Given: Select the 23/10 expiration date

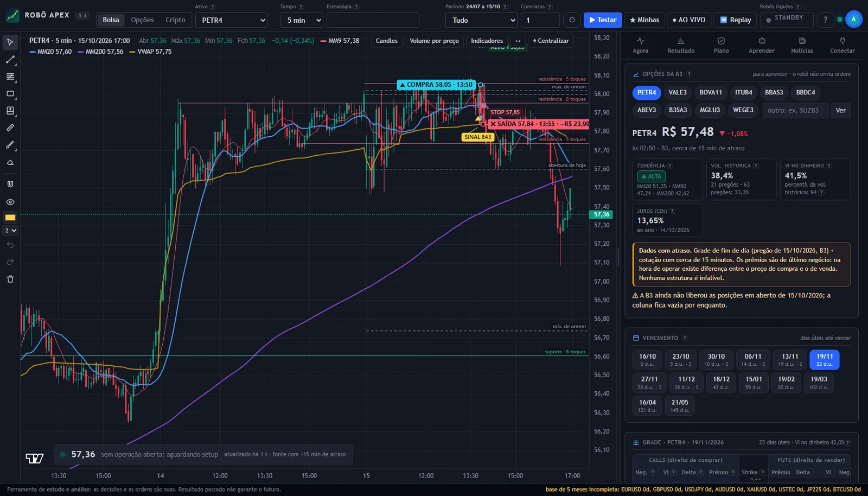Looking at the screenshot, I should 681,360.
